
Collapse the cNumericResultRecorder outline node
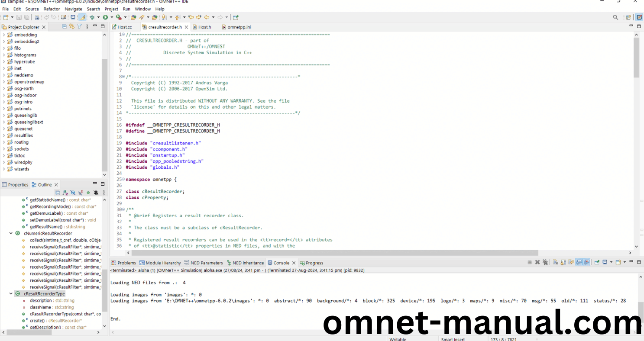coord(11,233)
